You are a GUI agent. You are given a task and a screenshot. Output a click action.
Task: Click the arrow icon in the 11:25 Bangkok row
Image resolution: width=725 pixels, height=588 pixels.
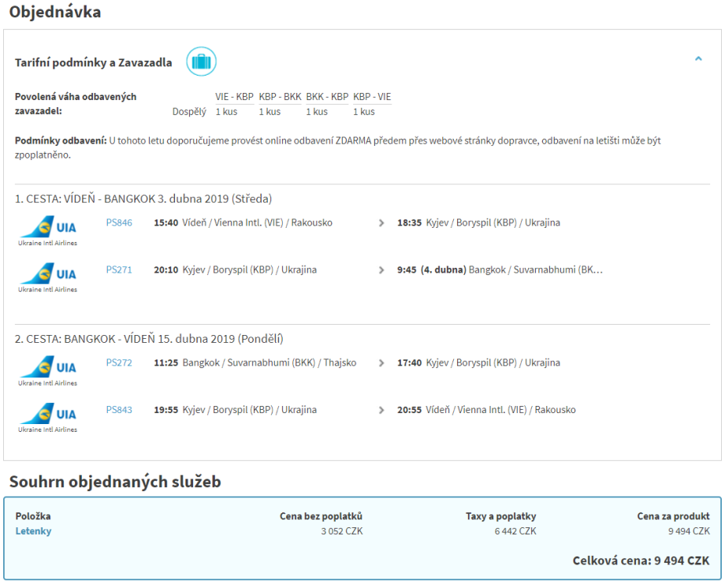click(x=382, y=363)
